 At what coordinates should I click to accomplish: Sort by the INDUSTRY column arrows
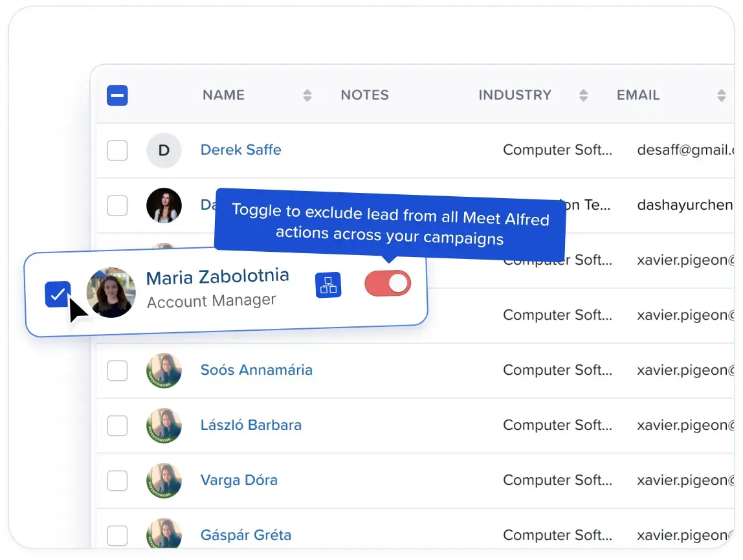click(583, 95)
